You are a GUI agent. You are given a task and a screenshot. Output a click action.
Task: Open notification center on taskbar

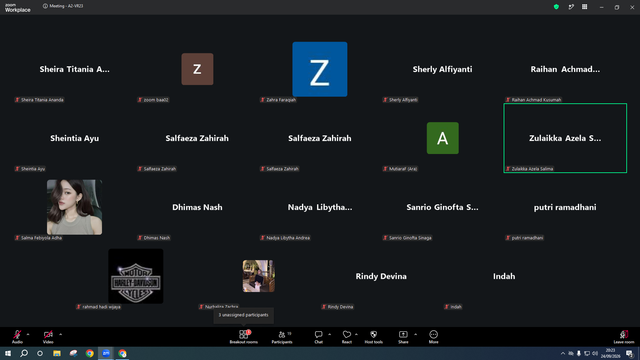[629, 353]
